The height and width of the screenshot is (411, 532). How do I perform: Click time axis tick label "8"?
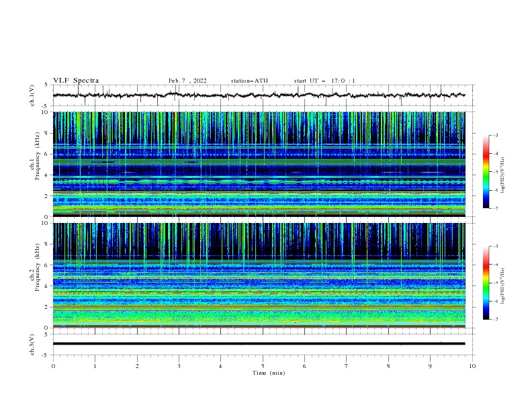pyautogui.click(x=388, y=366)
